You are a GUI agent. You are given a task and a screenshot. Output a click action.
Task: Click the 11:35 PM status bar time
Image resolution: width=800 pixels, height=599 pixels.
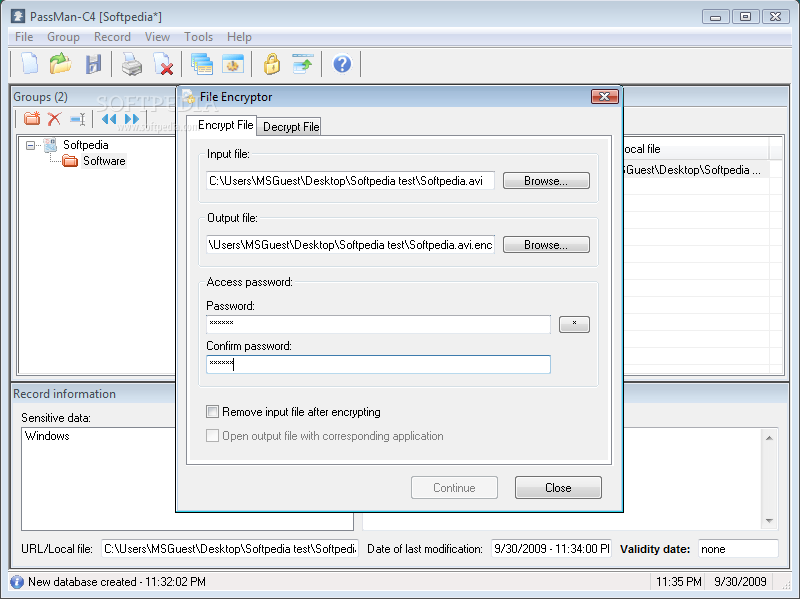point(679,582)
